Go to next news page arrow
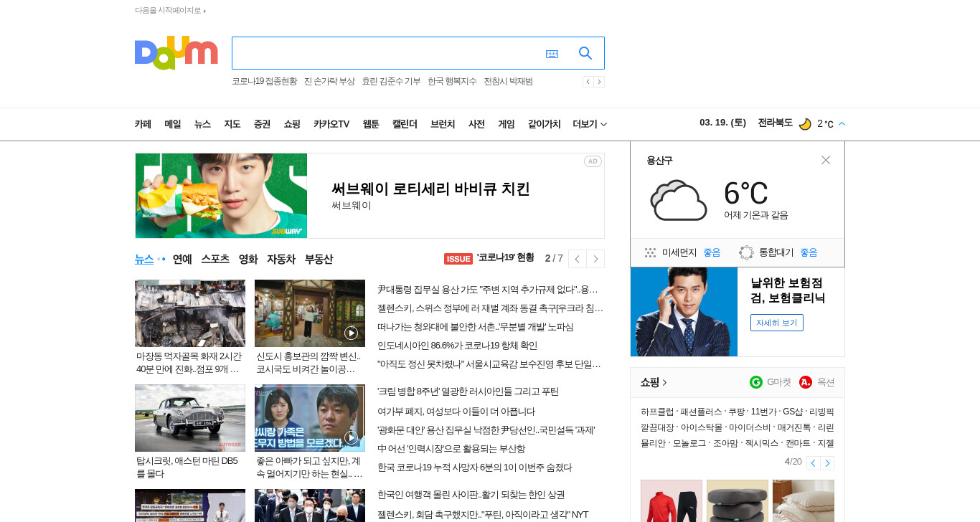Viewport: 980px width, 522px height. coord(595,259)
